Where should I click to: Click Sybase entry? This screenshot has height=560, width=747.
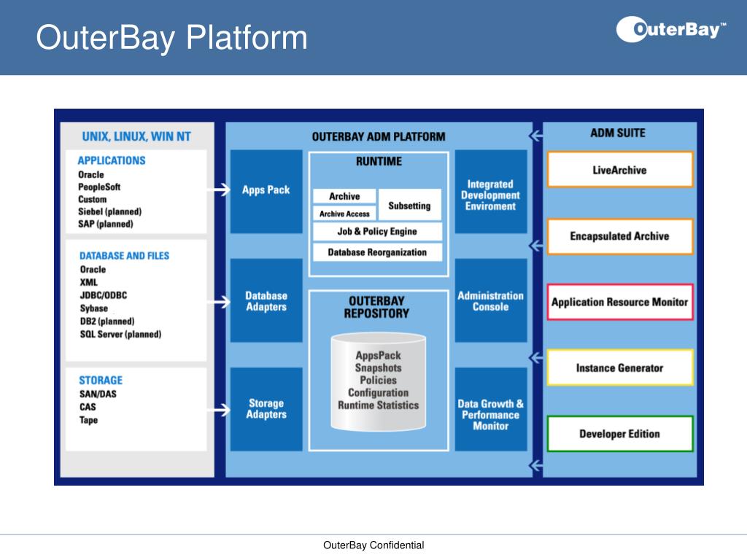[x=94, y=308]
